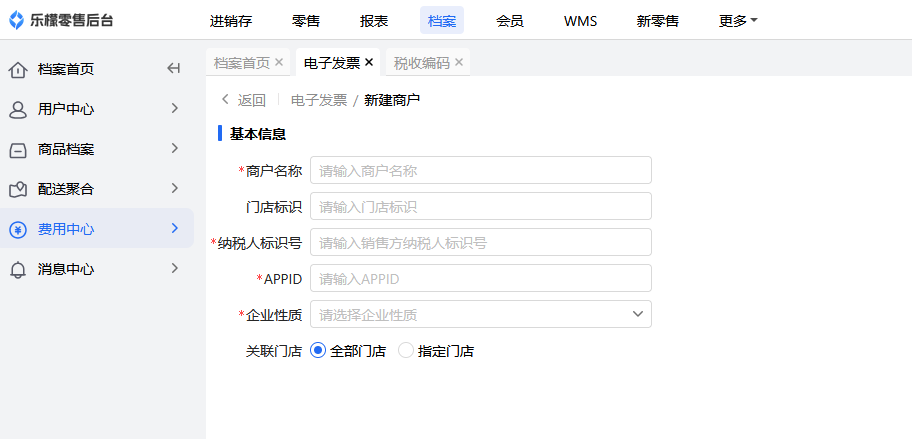Expand the 费用中心 submenu chevron

pos(174,228)
